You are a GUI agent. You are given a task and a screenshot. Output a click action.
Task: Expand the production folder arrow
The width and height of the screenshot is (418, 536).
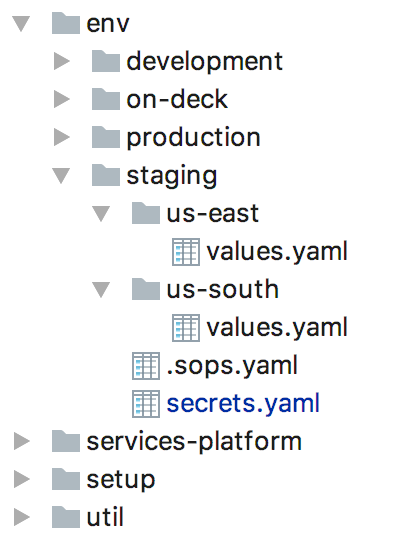tap(62, 137)
